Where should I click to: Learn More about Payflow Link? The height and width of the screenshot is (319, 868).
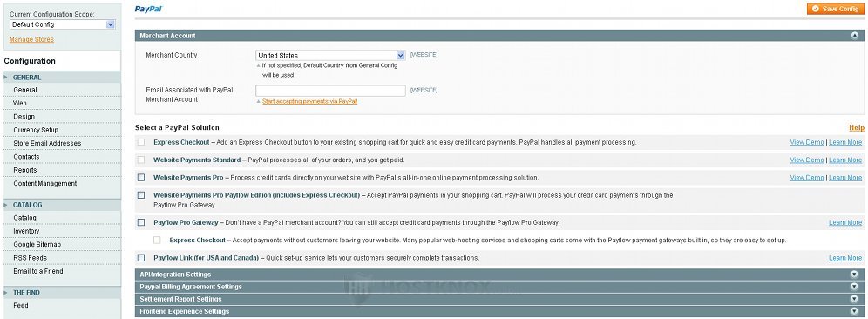(x=845, y=258)
